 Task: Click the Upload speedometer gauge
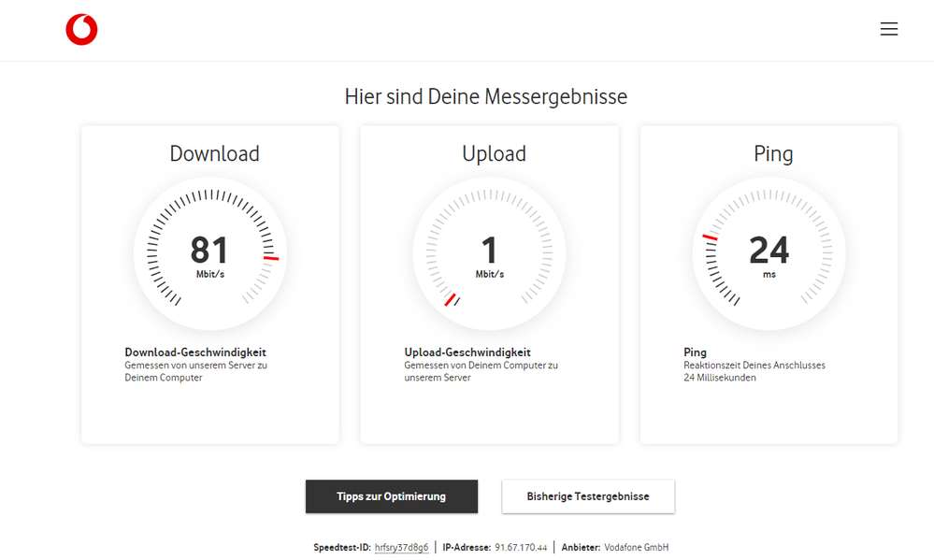(488, 254)
